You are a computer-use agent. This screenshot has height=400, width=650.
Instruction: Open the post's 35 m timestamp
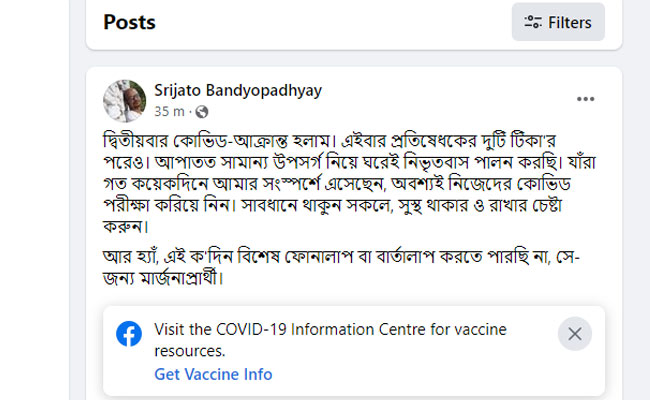click(x=167, y=111)
